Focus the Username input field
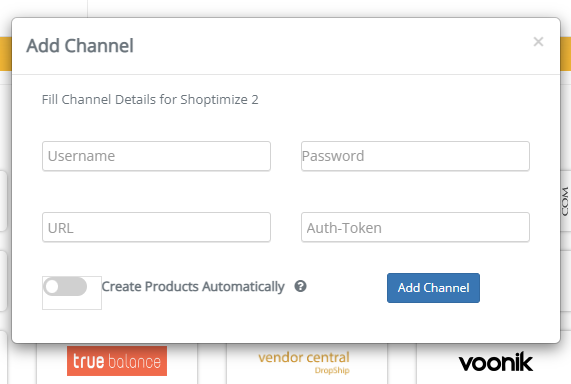Screen dimensions: 571x384 [x=156, y=156]
